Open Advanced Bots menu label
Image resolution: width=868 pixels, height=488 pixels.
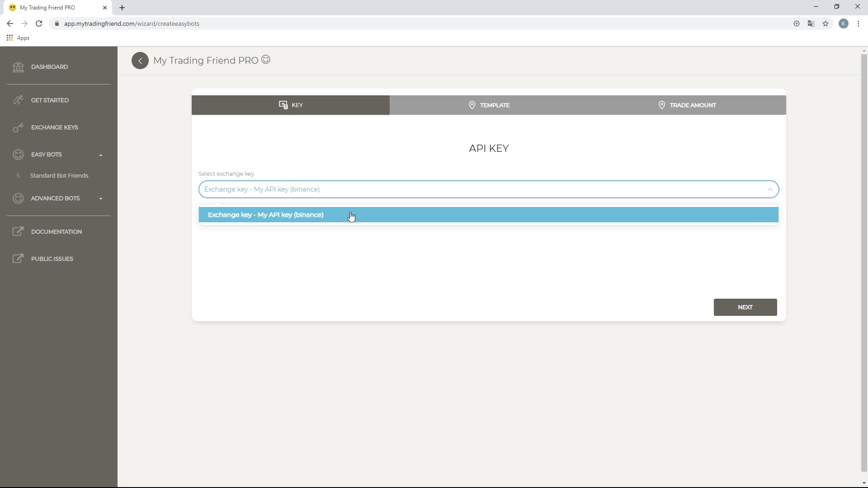click(x=55, y=198)
